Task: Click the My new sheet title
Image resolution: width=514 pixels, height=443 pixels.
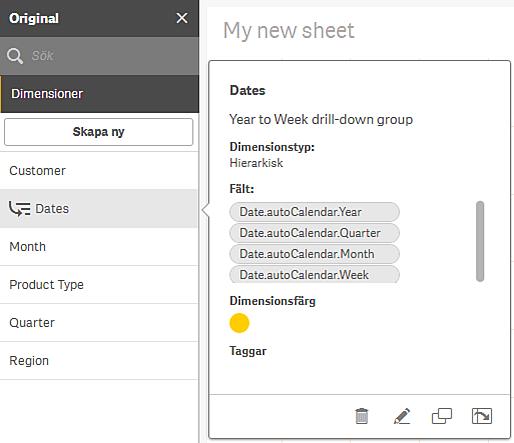Action: point(289,31)
